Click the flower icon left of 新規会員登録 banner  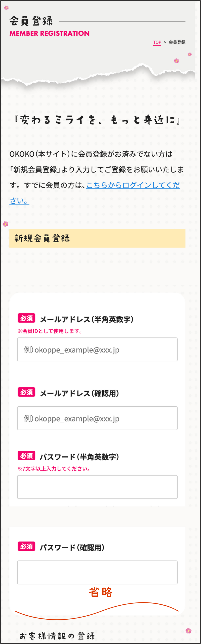pyautogui.click(x=5, y=224)
